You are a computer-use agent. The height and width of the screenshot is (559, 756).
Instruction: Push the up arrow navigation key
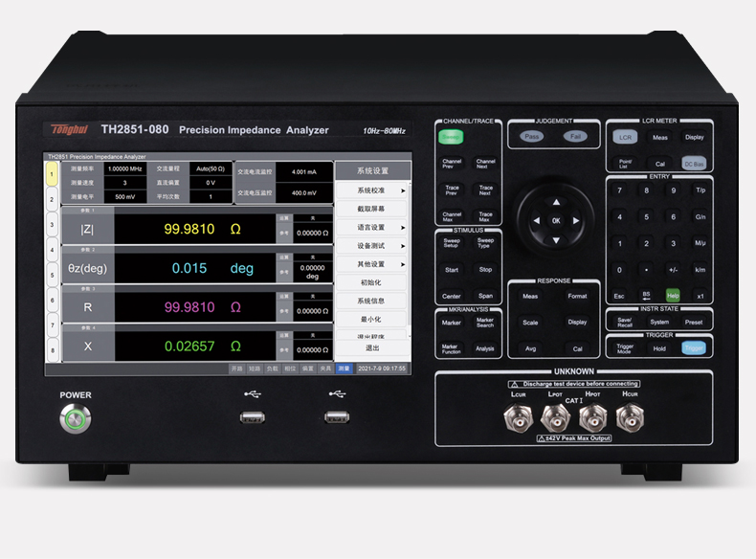coord(556,202)
